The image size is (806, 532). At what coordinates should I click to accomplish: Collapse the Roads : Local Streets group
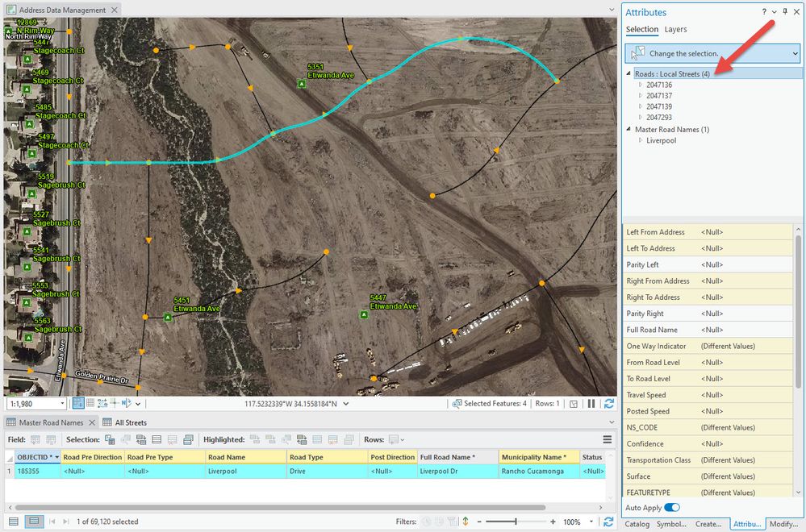coord(629,73)
